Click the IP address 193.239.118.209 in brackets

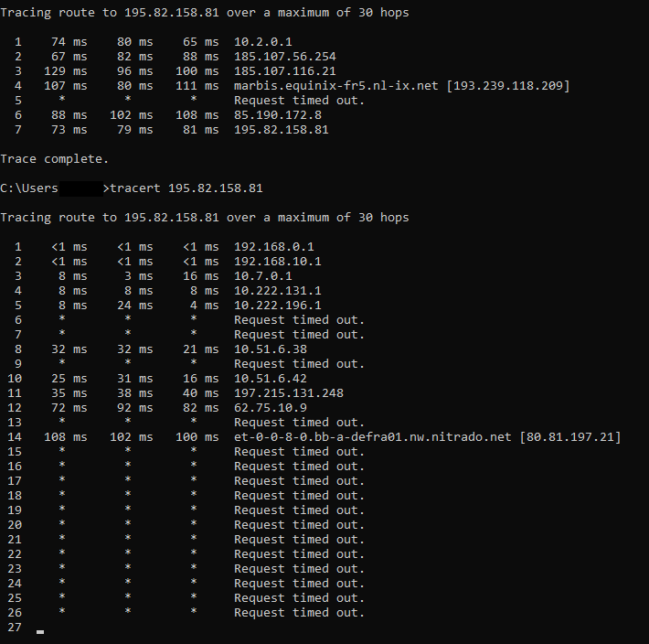pos(508,86)
